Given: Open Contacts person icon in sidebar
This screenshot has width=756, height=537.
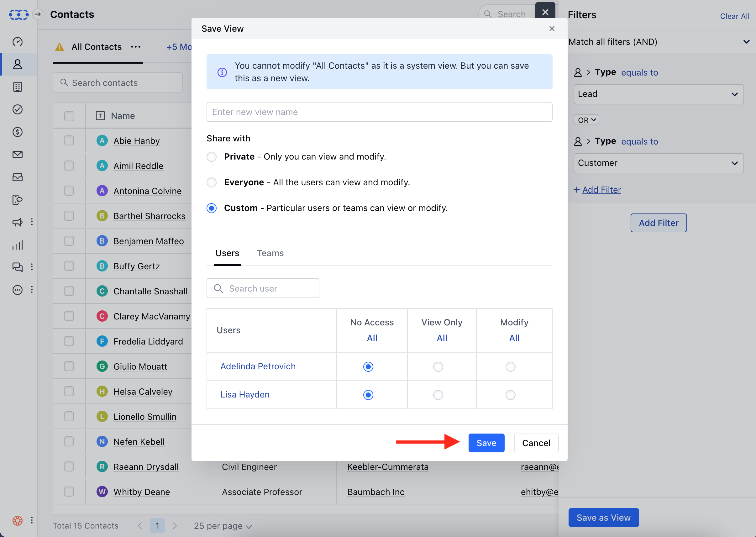Looking at the screenshot, I should 18,64.
